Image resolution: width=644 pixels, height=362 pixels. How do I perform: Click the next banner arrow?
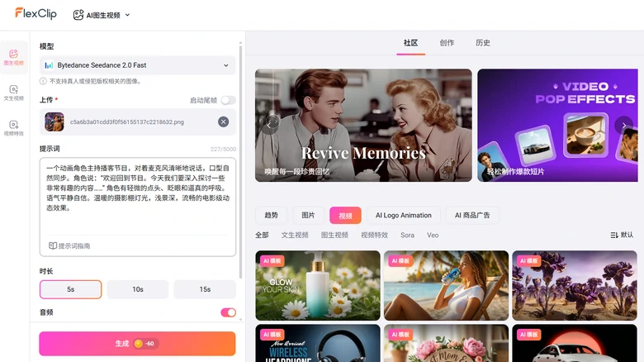[623, 125]
